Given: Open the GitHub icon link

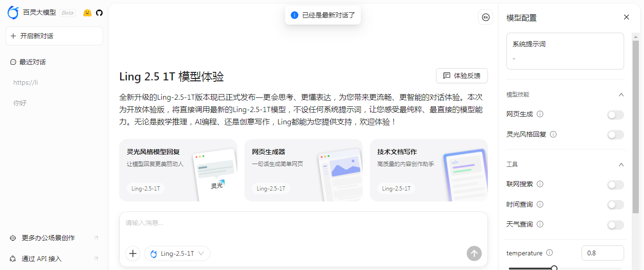Looking at the screenshot, I should point(99,13).
